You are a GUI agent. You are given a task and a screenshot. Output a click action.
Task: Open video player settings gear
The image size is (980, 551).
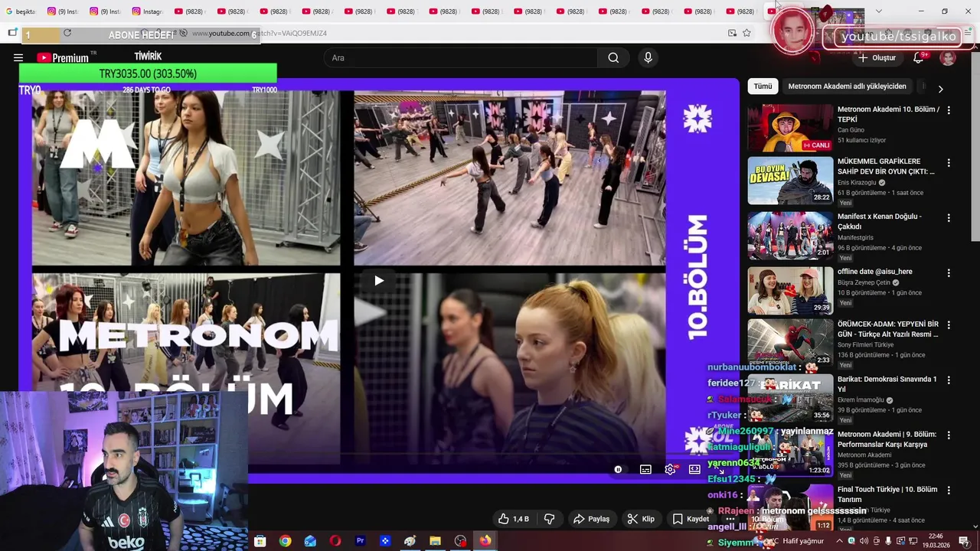coord(670,469)
